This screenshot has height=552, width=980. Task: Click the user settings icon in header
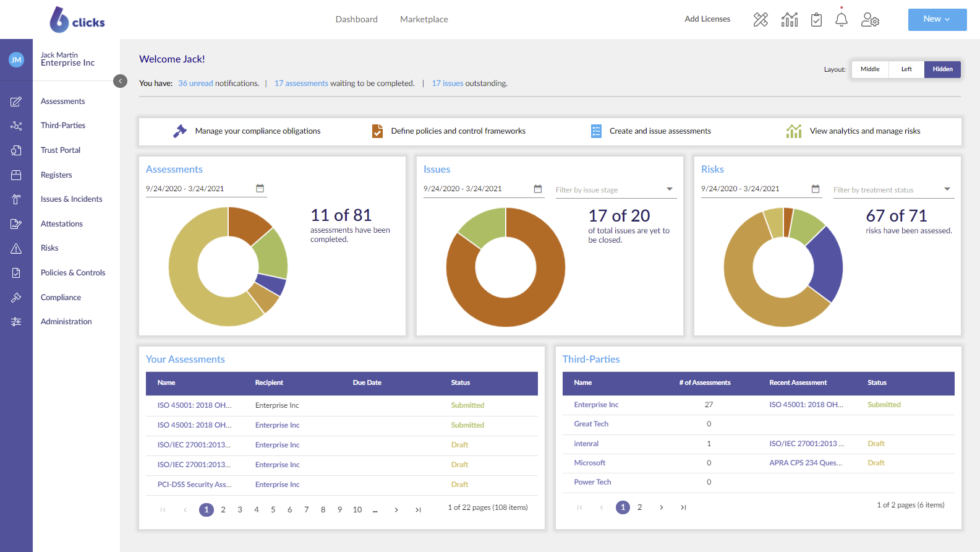click(870, 20)
